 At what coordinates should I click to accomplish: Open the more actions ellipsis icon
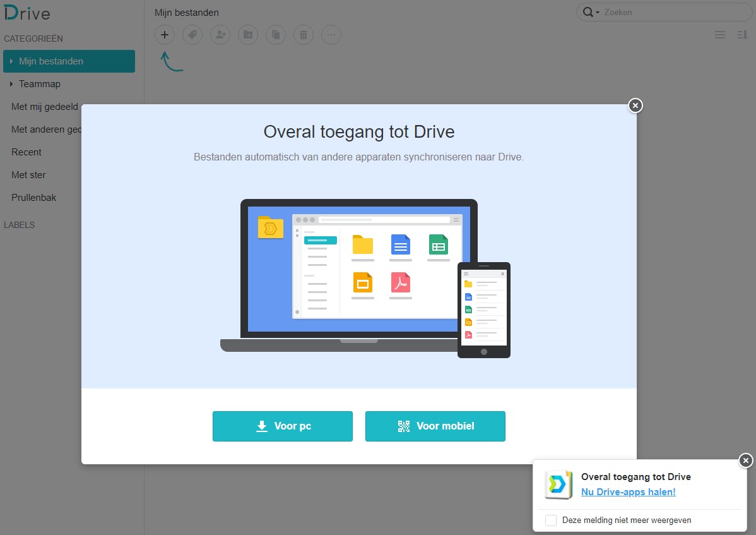tap(331, 35)
